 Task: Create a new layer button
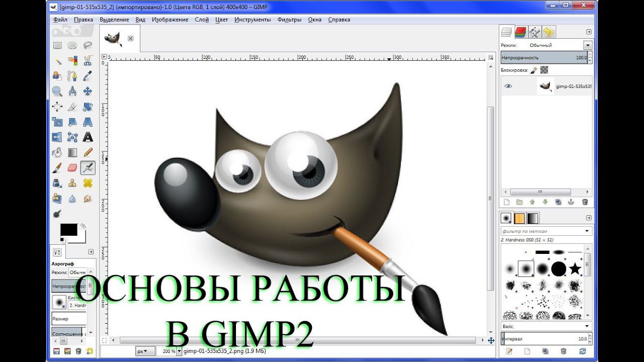tap(507, 202)
